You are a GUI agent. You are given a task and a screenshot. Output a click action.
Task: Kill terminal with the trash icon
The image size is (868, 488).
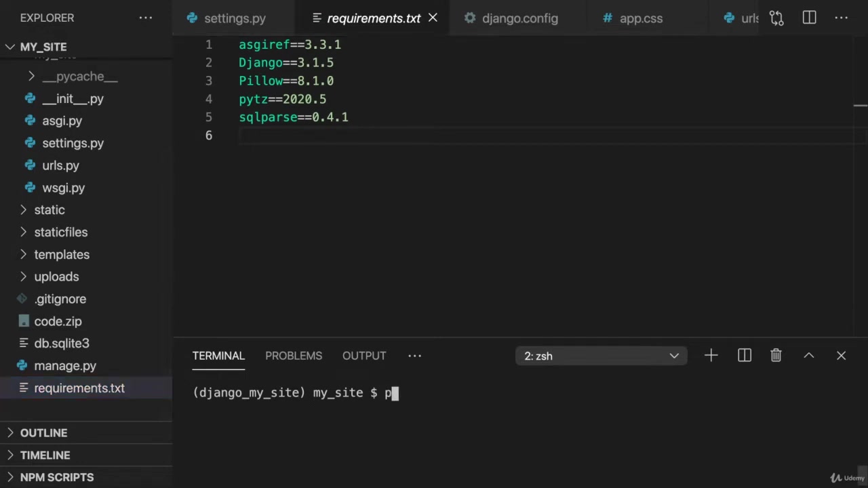coord(776,356)
